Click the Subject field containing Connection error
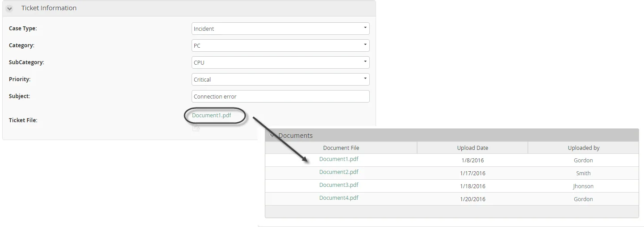The width and height of the screenshot is (644, 227). [280, 96]
